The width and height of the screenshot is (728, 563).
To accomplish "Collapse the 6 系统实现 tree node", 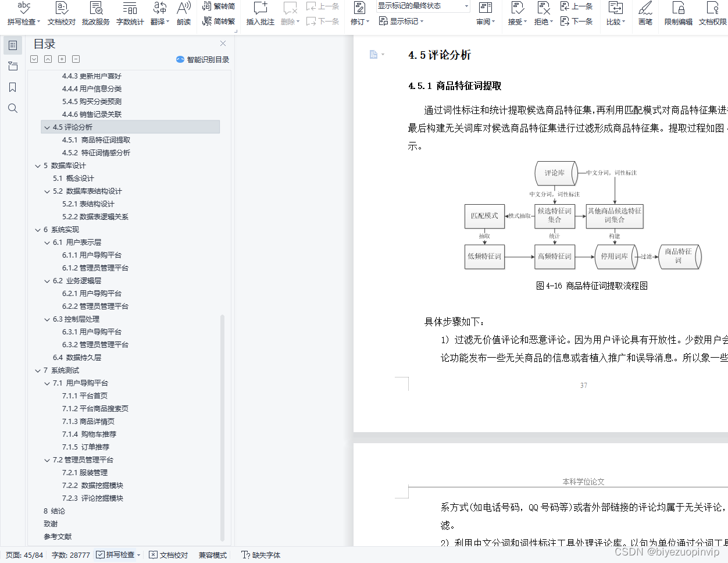I will (38, 230).
